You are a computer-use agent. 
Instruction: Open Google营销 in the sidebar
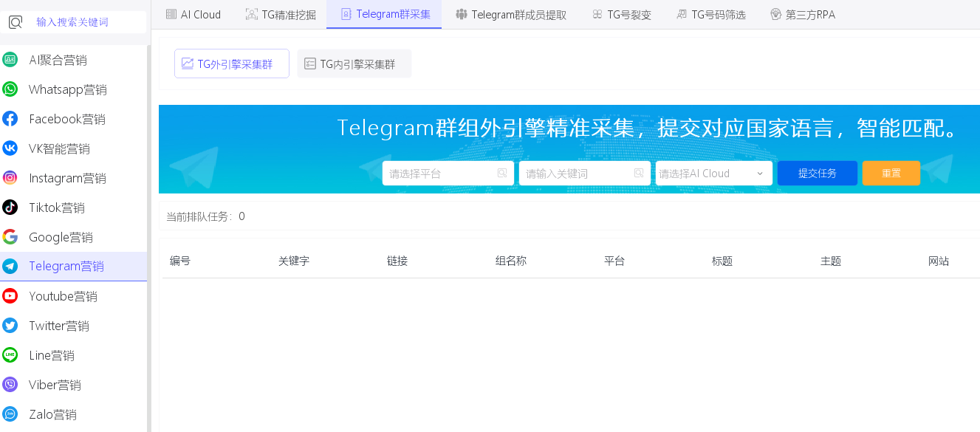coord(74,237)
